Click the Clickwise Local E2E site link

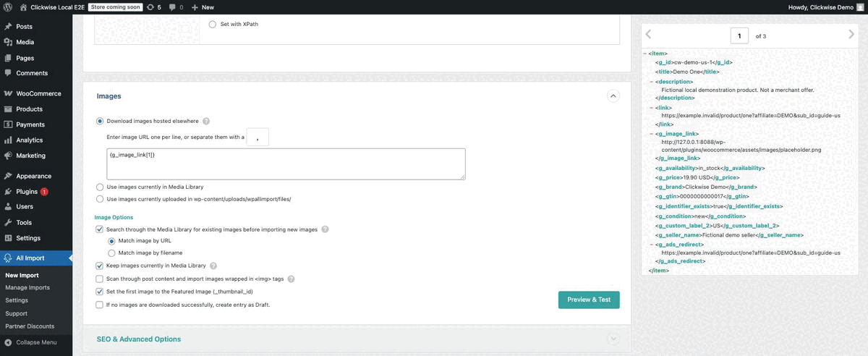(58, 7)
